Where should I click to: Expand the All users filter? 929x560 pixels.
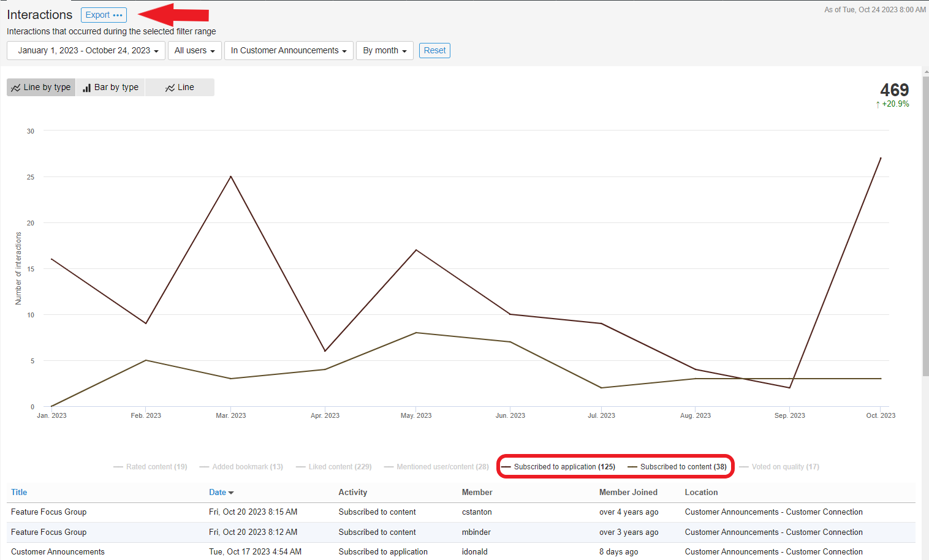pyautogui.click(x=194, y=50)
